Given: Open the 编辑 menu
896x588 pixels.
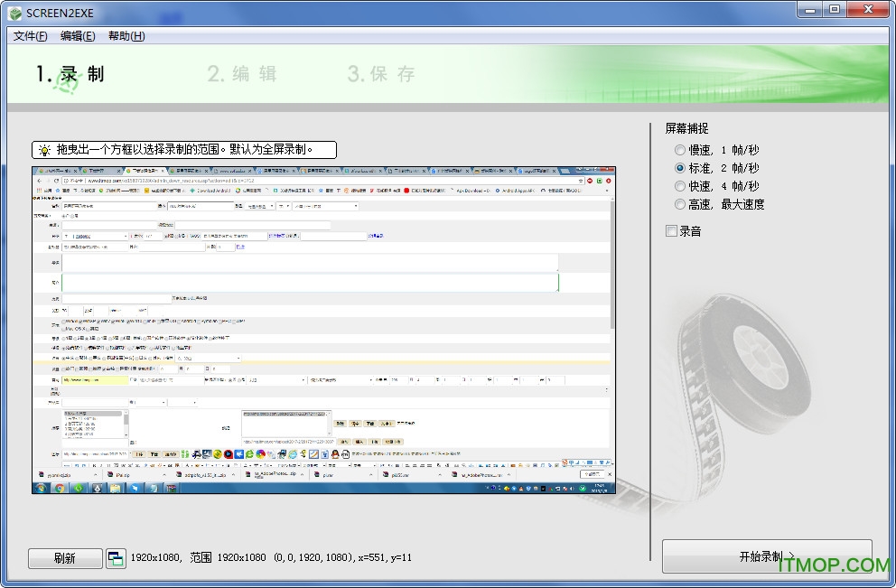Looking at the screenshot, I should point(79,36).
